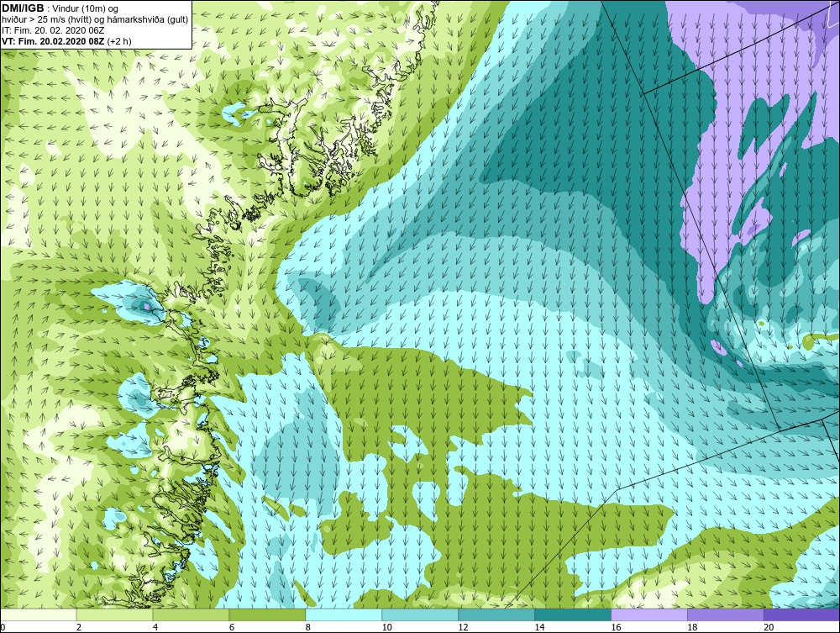Viewport: 840px width, 633px height.
Task: Click the 4–6 m/s green legend swatch
Action: [191, 615]
